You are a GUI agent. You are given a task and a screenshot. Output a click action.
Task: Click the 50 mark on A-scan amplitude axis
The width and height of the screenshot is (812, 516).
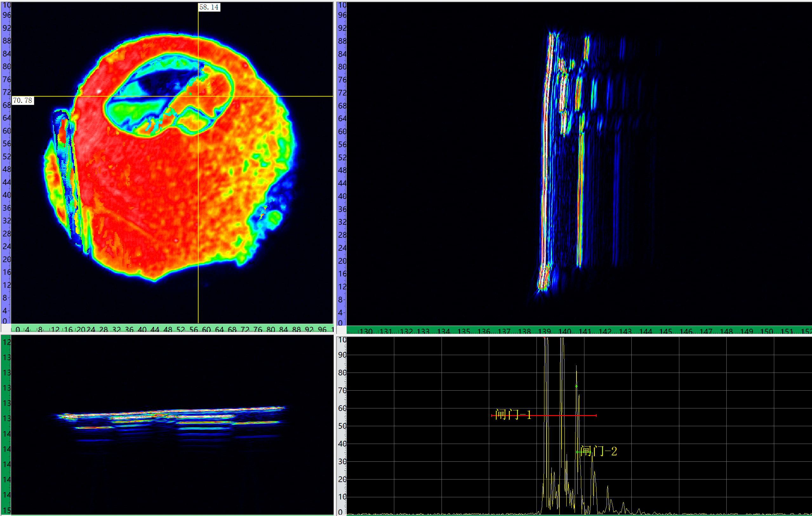point(342,426)
